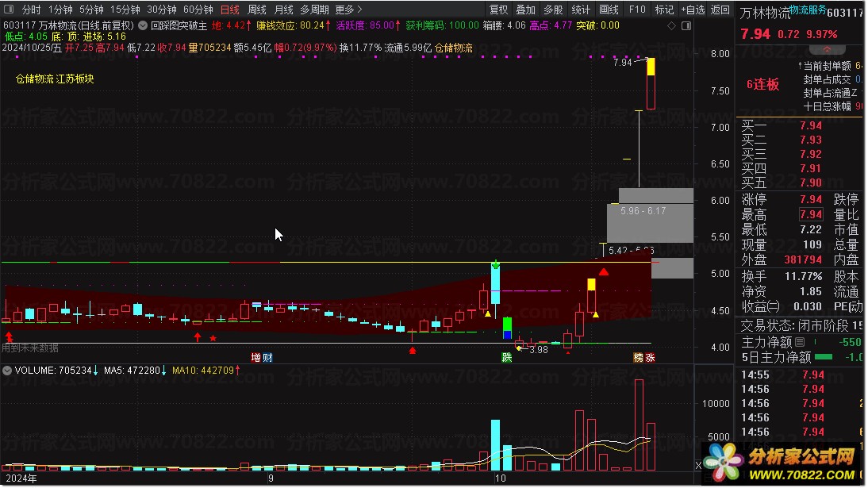Switch to 30分钟 chart period

pyautogui.click(x=162, y=10)
